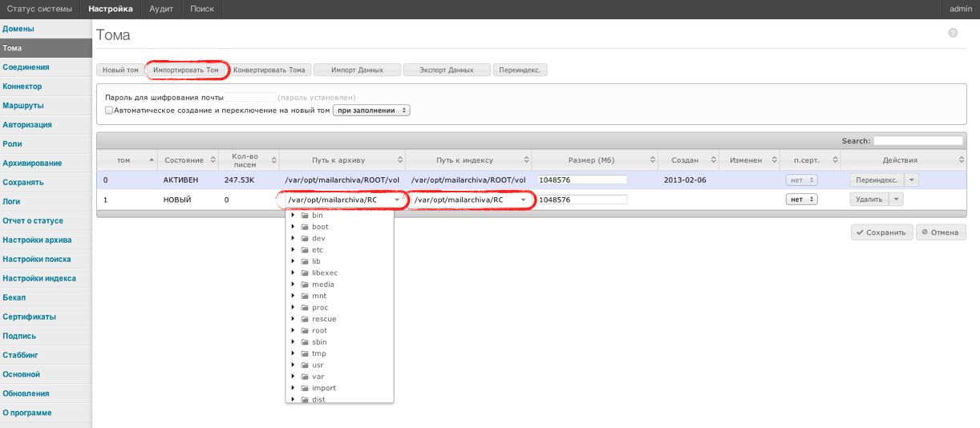The image size is (980, 428).
Task: Sort by the Размер (Мб) column header
Action: [x=595, y=160]
